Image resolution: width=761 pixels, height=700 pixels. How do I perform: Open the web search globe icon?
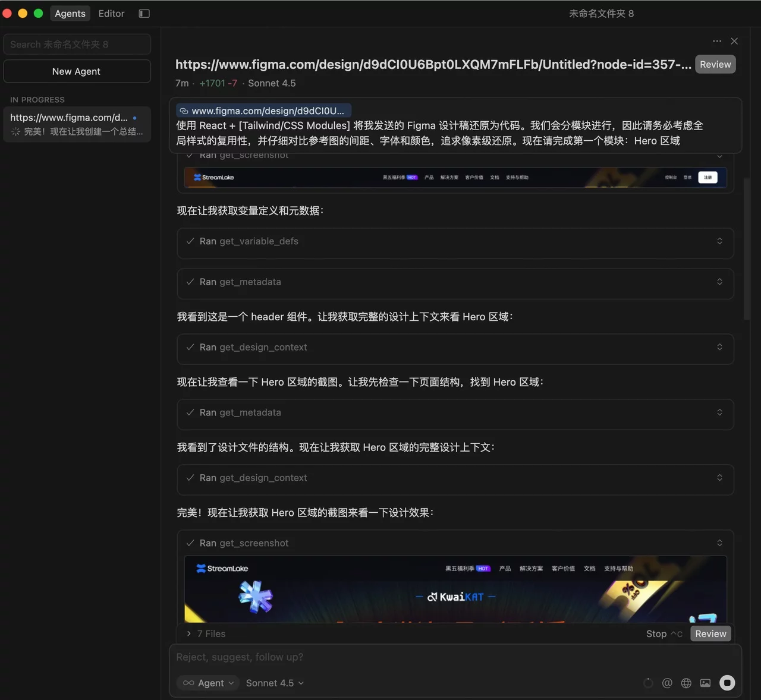[x=686, y=683]
